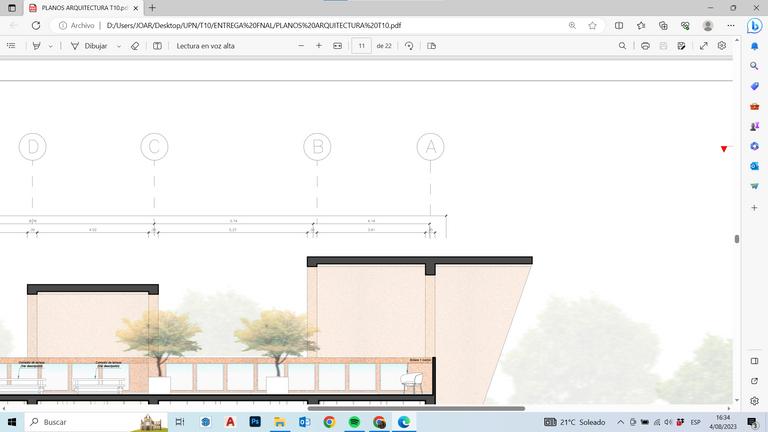The image size is (768, 432).
Task: Toggle Lectura en voz alta
Action: [205, 46]
